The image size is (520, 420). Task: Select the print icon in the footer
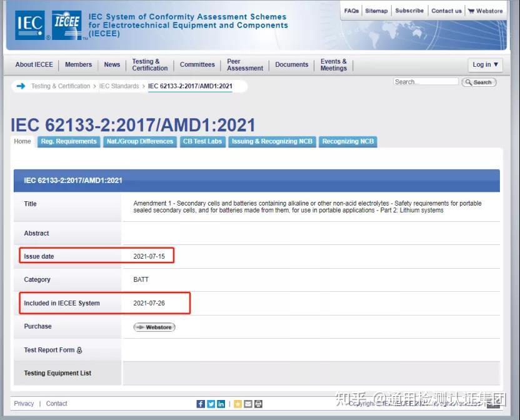pyautogui.click(x=257, y=404)
